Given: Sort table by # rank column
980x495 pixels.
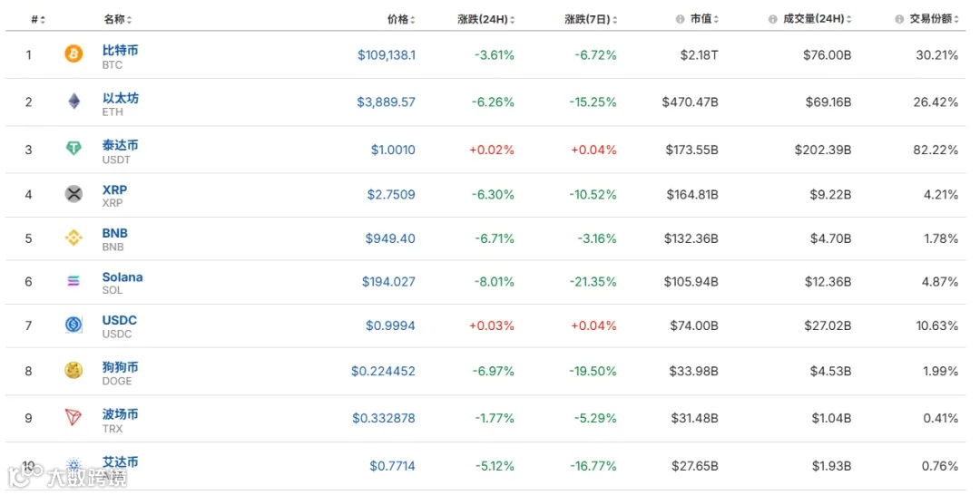Looking at the screenshot, I should click(x=38, y=20).
